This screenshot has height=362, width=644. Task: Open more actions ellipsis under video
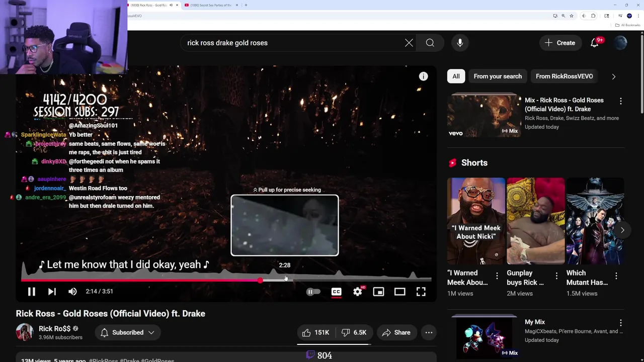429,332
